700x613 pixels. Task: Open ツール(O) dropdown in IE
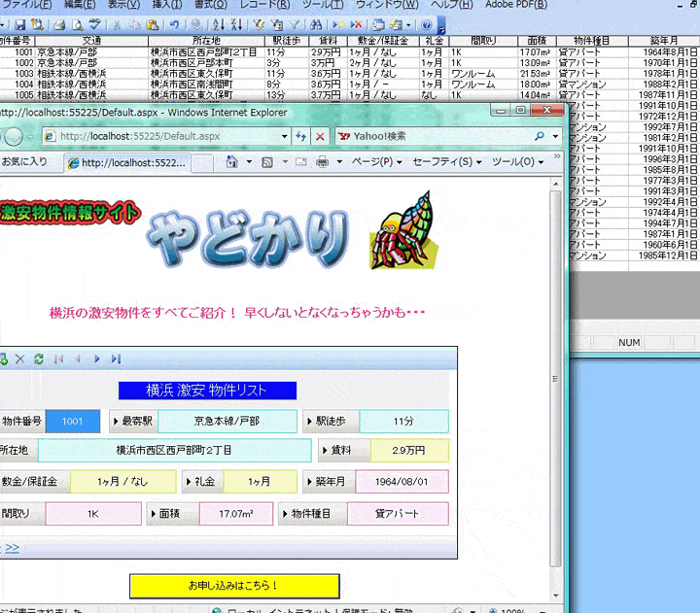(517, 161)
